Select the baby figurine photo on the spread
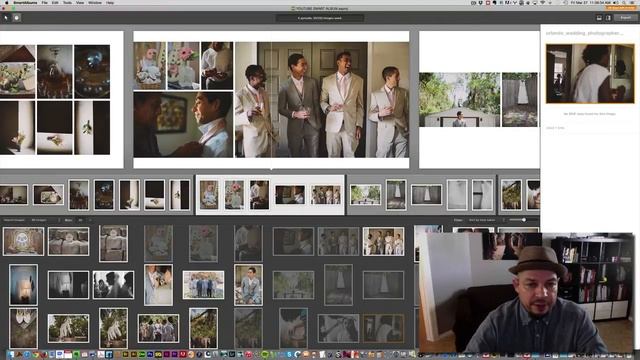 pyautogui.click(x=150, y=66)
